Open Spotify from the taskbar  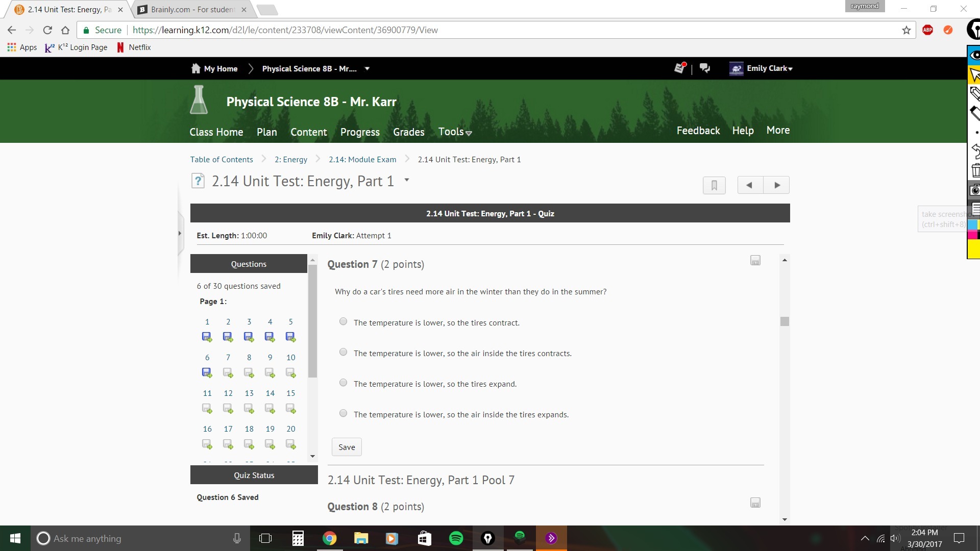tap(456, 538)
